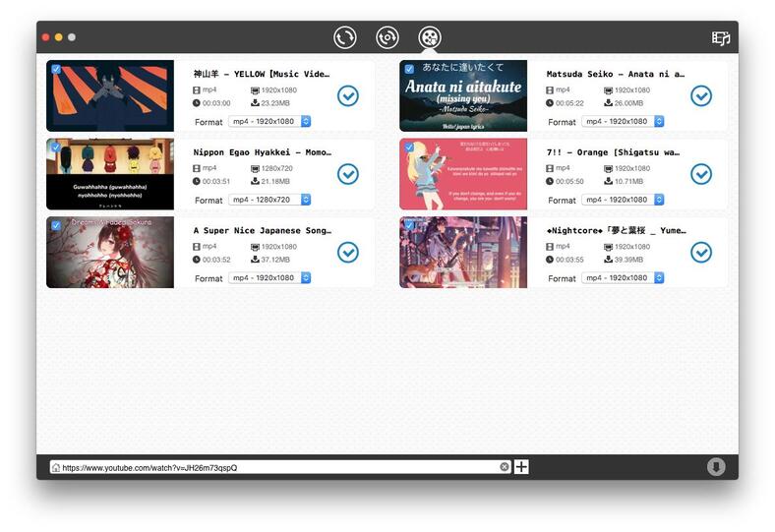
Task: Select the Nightcore video title text
Action: click(x=616, y=231)
